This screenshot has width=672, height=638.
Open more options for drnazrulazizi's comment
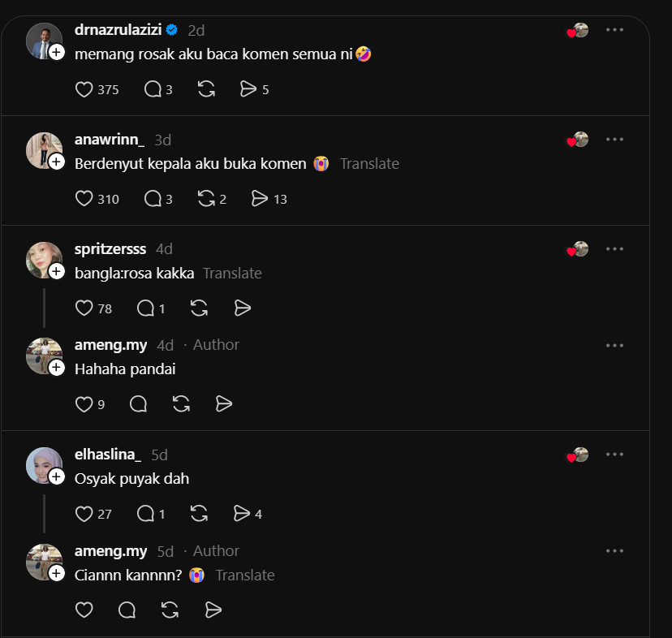[614, 30]
